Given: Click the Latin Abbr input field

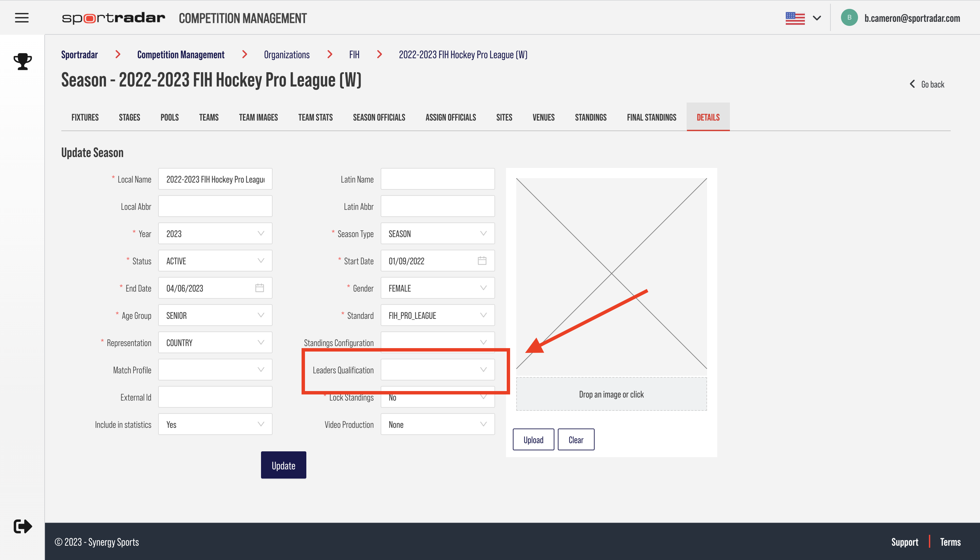Looking at the screenshot, I should pyautogui.click(x=438, y=206).
